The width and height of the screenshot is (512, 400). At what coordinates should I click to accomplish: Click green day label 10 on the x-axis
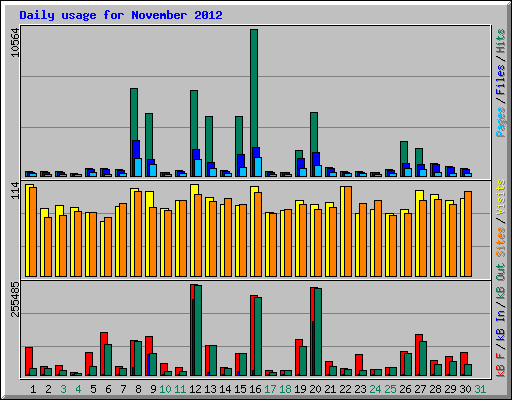pyautogui.click(x=165, y=389)
